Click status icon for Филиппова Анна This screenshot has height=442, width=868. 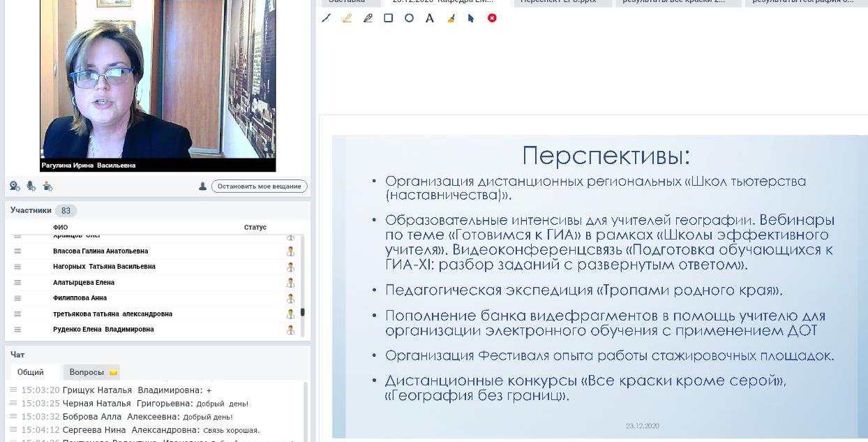(x=290, y=298)
